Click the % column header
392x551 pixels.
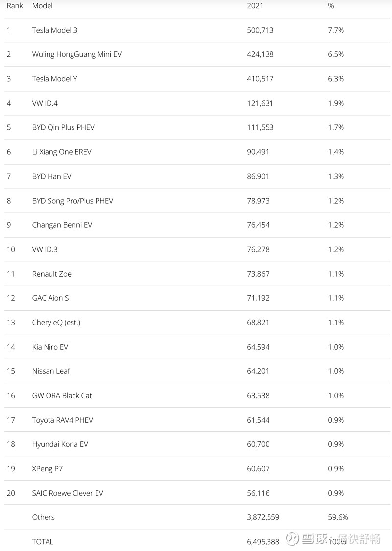[331, 6]
